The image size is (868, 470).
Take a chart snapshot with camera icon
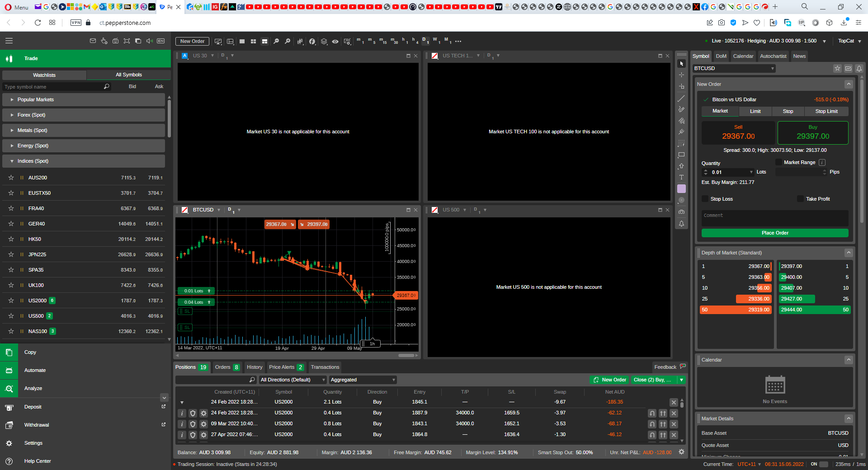[x=681, y=212]
